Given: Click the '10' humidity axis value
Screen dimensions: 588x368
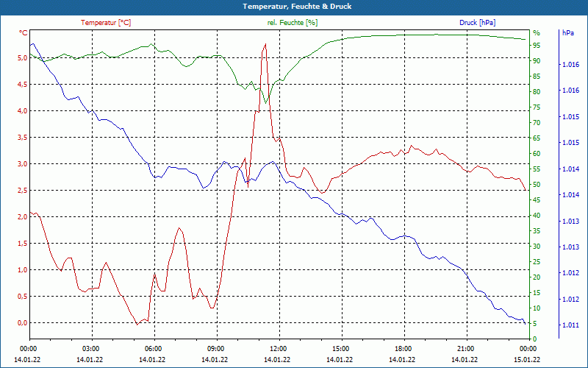Looking at the screenshot, I should click(x=537, y=308).
